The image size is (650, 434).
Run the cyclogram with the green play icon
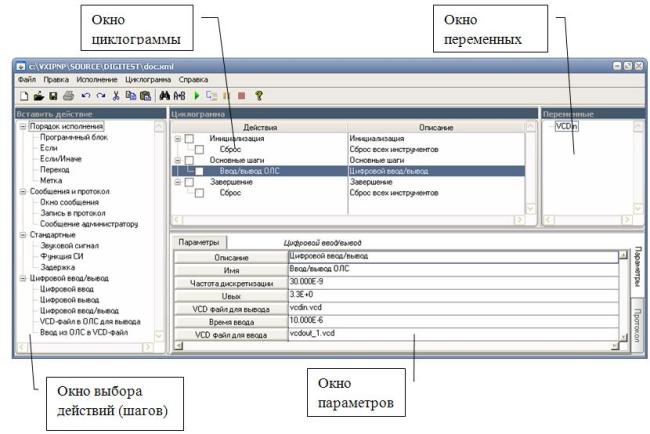pyautogui.click(x=196, y=96)
